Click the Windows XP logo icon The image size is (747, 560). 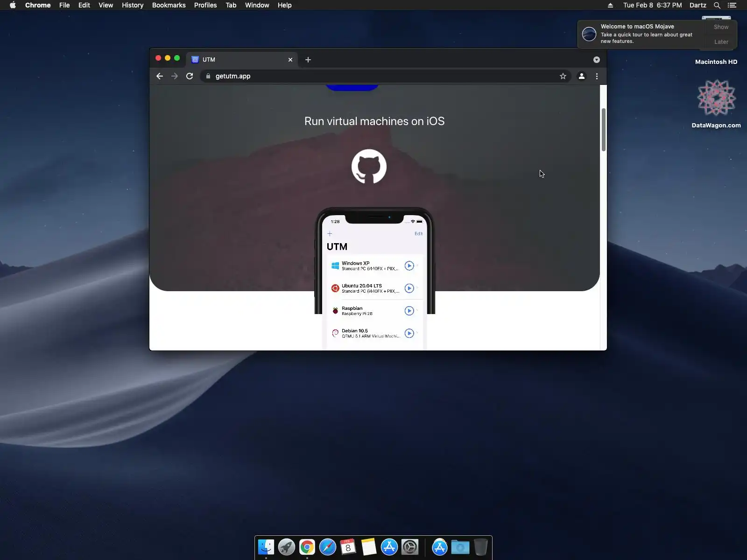coord(335,266)
